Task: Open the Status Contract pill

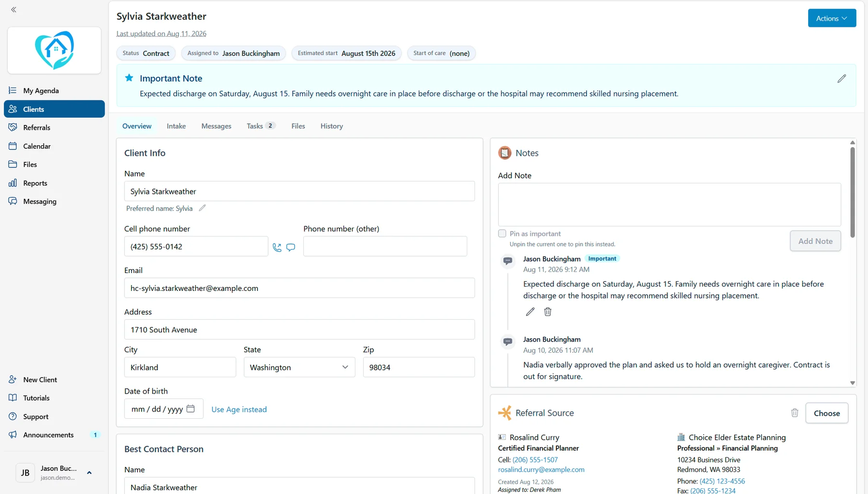Action: (146, 53)
